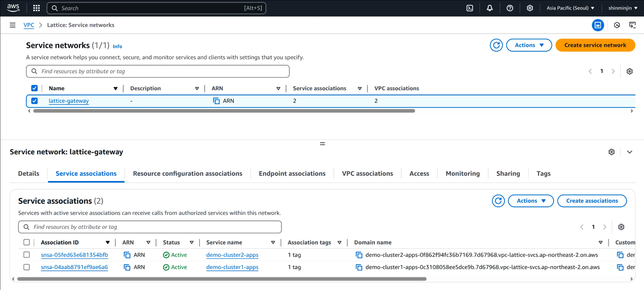Screen dimensions: 644x290
Task: Launch CloudShell from the top bar
Action: [x=470, y=8]
